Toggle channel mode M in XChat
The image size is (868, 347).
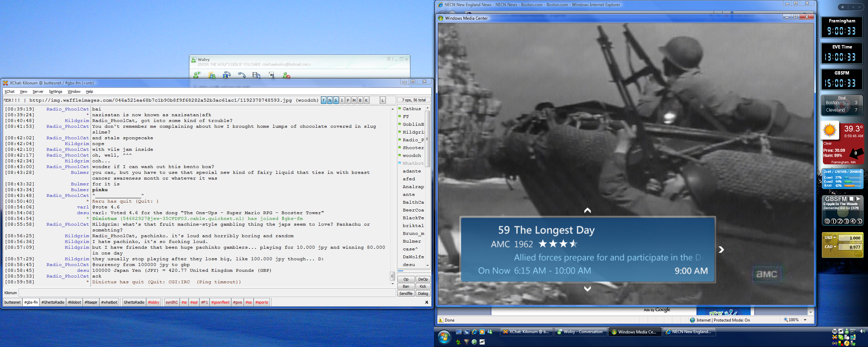pyautogui.click(x=354, y=100)
